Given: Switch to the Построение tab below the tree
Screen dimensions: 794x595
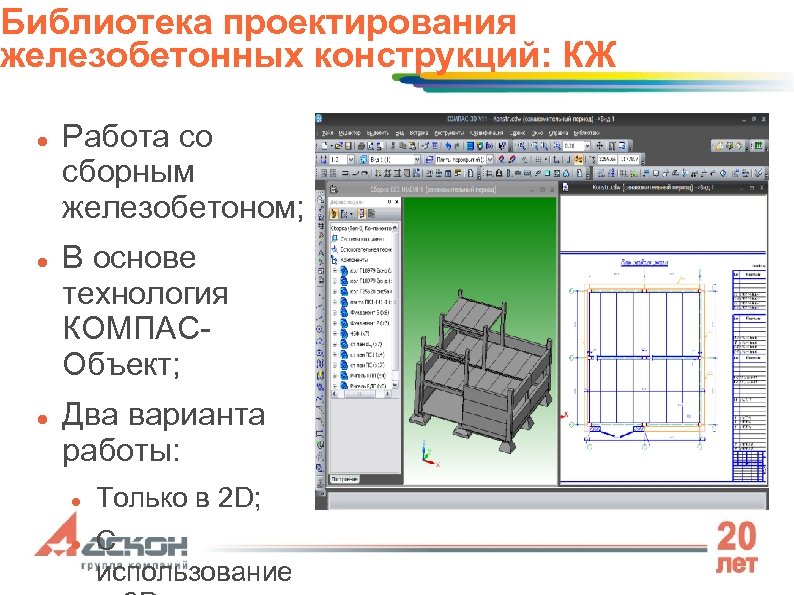Looking at the screenshot, I should tap(345, 478).
